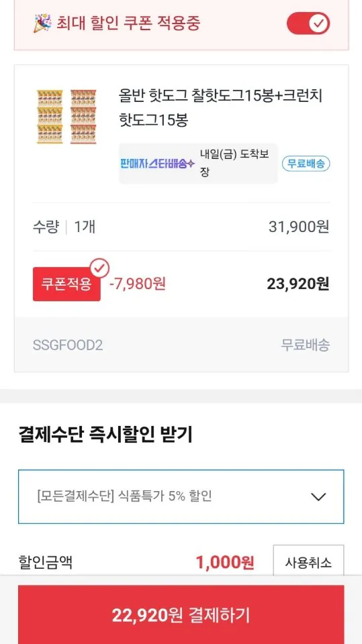Open the 올반 핫도그 product title
The width and height of the screenshot is (362, 644).
pos(220,108)
